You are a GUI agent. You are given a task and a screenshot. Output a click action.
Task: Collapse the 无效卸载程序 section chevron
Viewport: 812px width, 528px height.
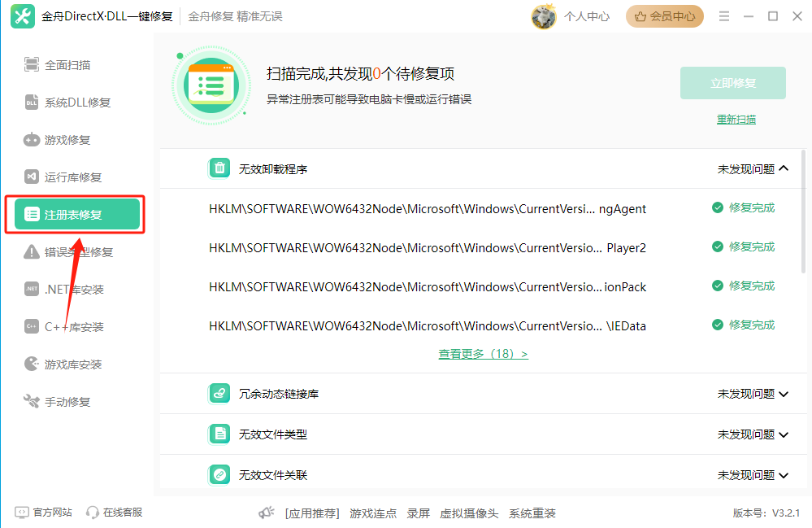click(x=784, y=168)
